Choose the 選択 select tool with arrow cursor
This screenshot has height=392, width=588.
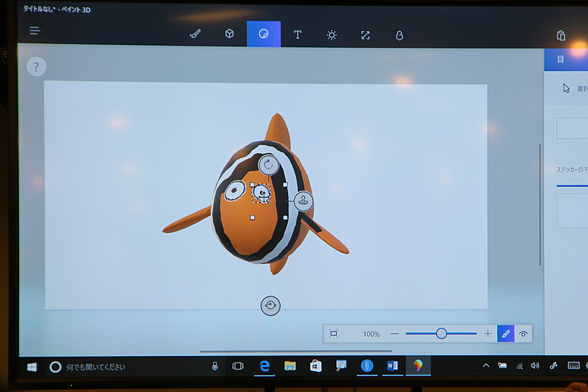[x=574, y=89]
